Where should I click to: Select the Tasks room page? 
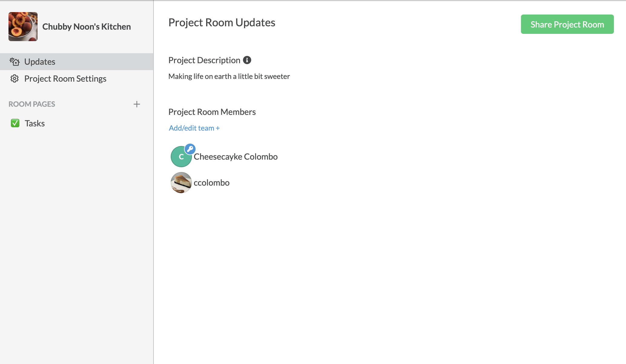pyautogui.click(x=77, y=123)
